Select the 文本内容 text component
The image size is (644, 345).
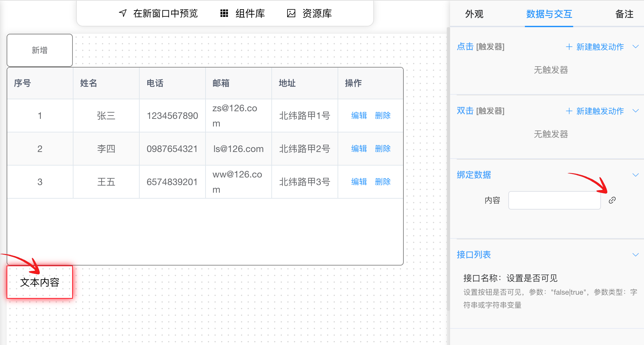click(x=40, y=282)
